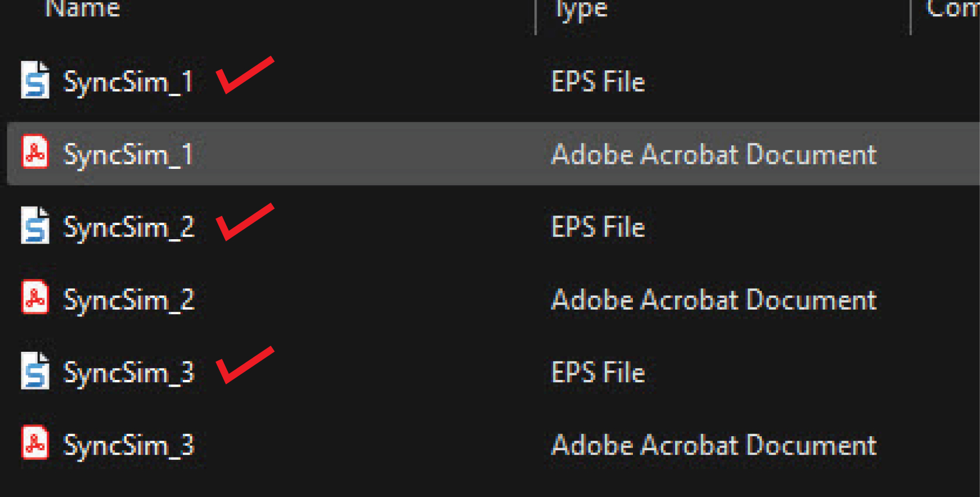Select the SyncSim_2 EPS file name
The height and width of the screenshot is (497, 980).
(128, 227)
